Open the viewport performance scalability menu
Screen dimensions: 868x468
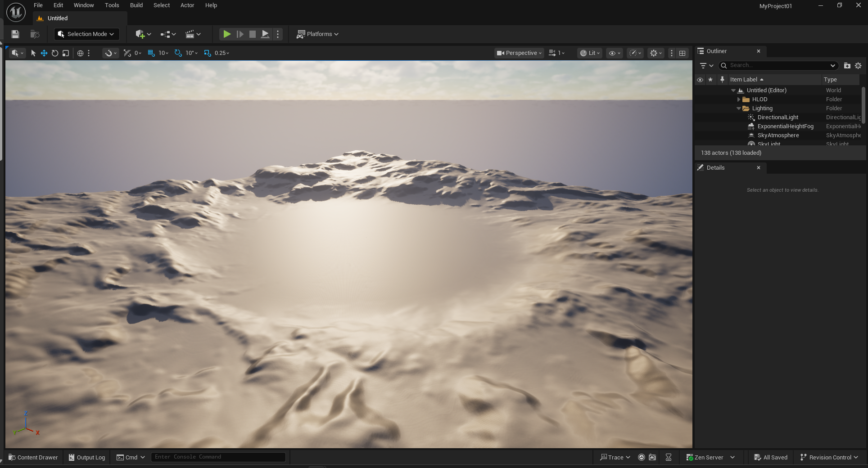coord(635,53)
